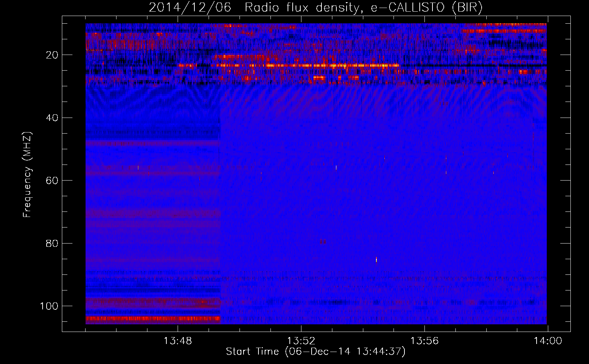
Task: Click the "14:00" time tick label
Action: click(548, 341)
